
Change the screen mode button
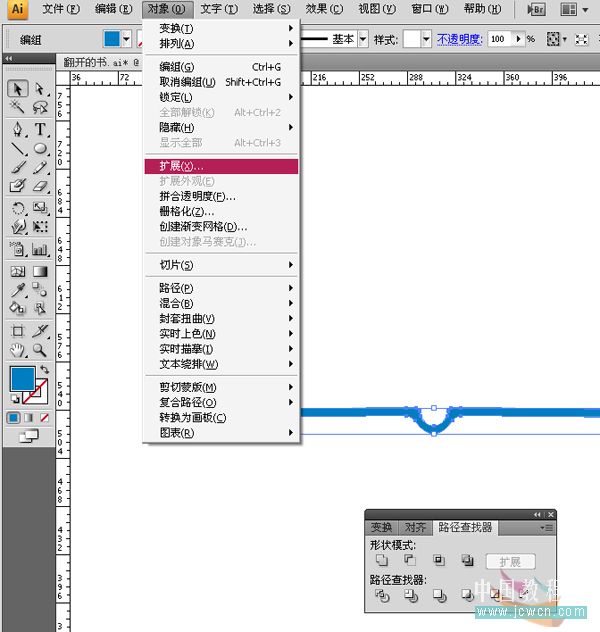pyautogui.click(x=29, y=436)
